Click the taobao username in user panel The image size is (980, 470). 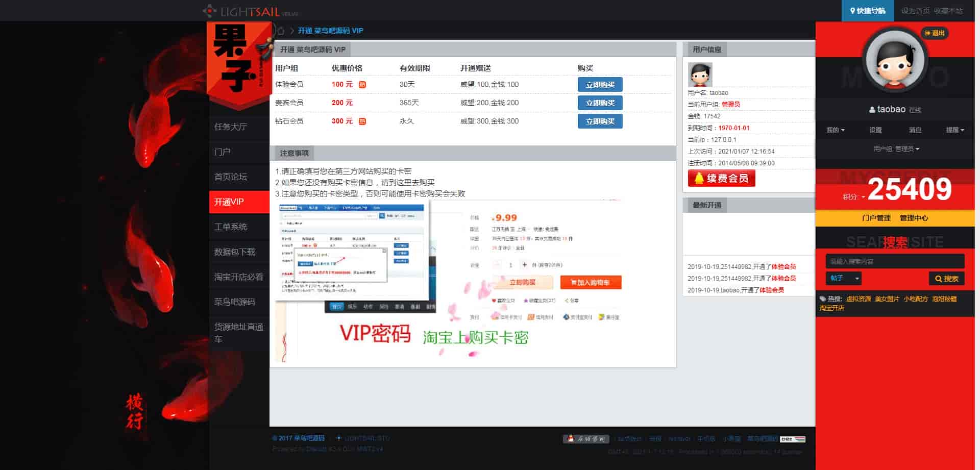[x=891, y=109]
